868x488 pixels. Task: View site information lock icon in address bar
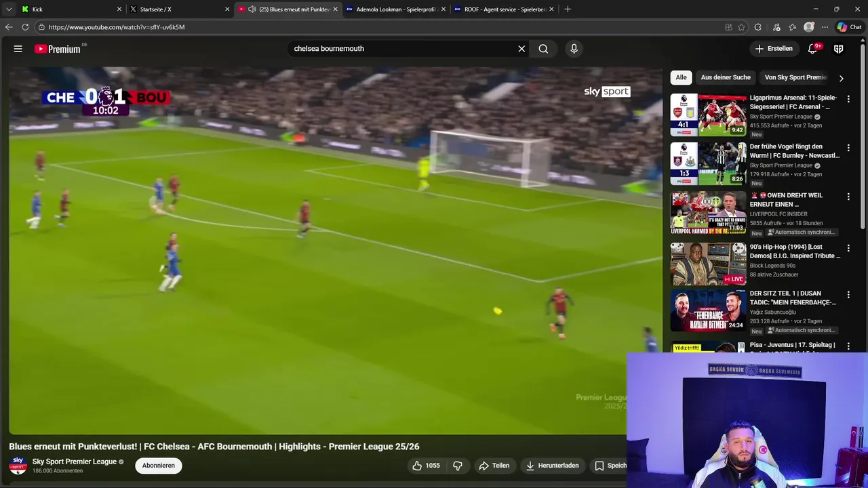tap(41, 27)
